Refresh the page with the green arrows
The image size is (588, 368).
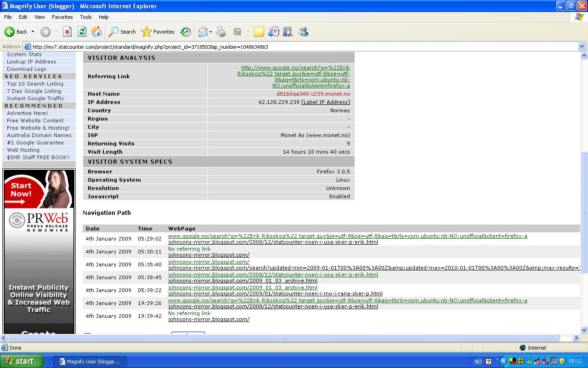point(82,32)
